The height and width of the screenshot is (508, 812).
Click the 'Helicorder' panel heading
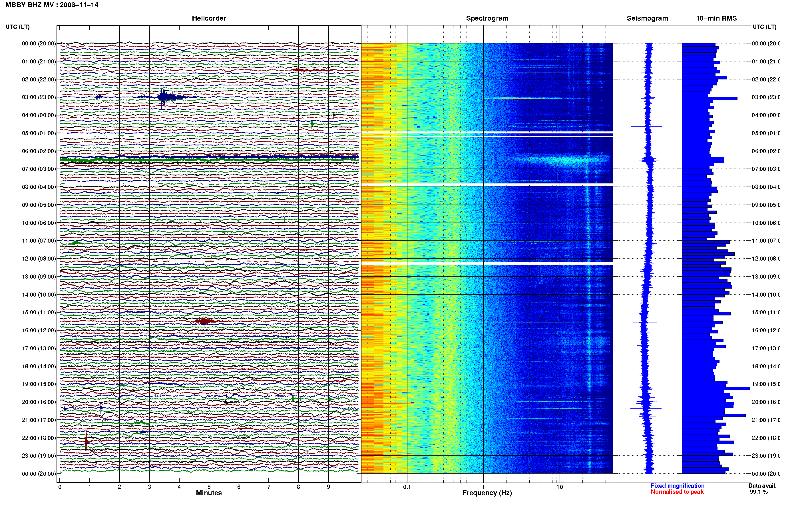click(209, 18)
